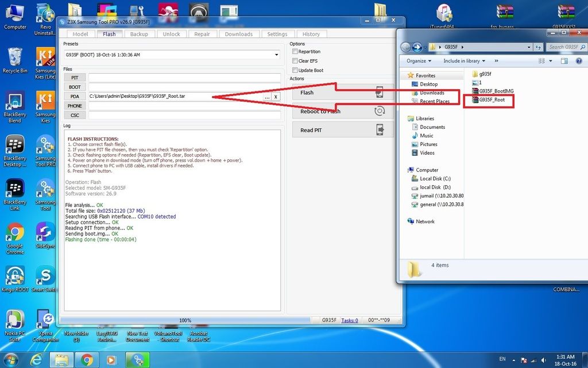Select the Flash tab

(109, 34)
